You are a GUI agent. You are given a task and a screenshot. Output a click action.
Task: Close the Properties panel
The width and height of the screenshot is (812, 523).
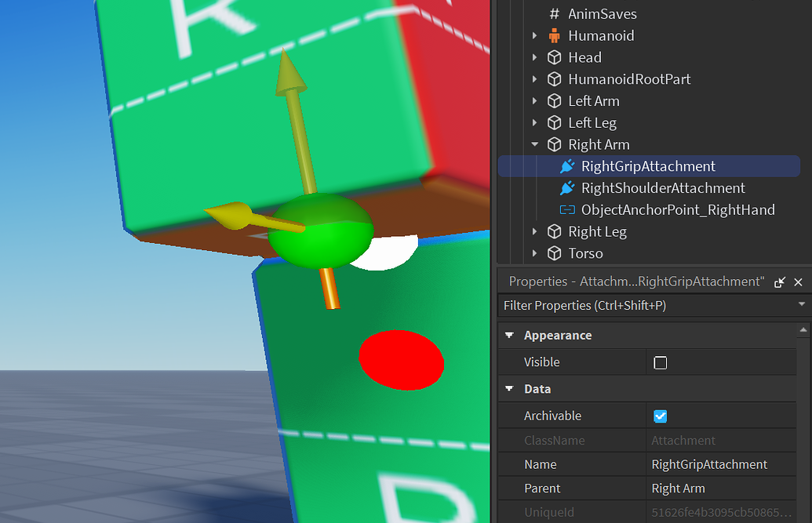click(x=798, y=281)
